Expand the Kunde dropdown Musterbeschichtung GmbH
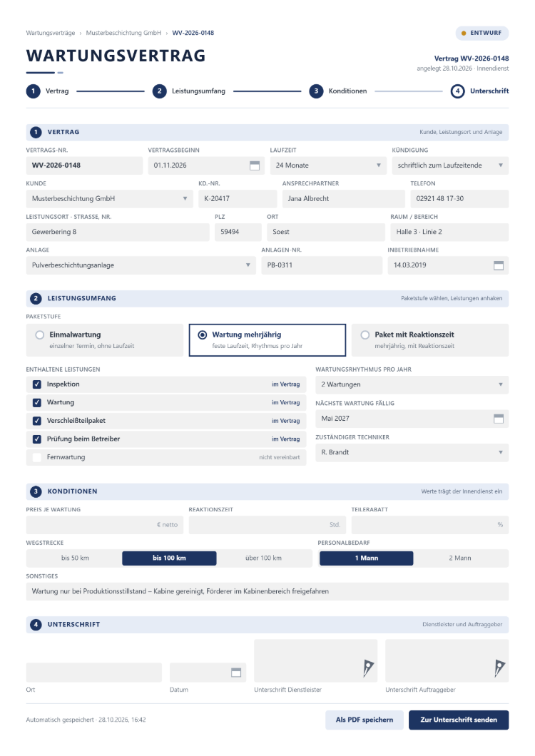 click(x=110, y=199)
